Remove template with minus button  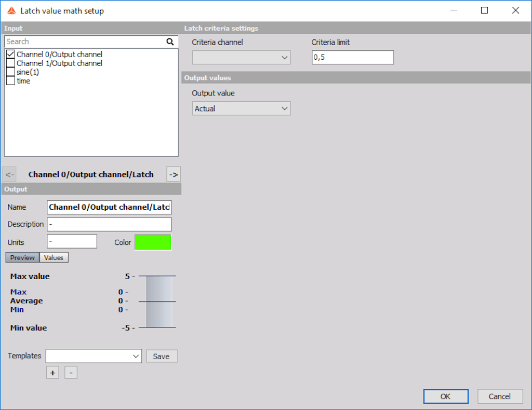tap(71, 373)
